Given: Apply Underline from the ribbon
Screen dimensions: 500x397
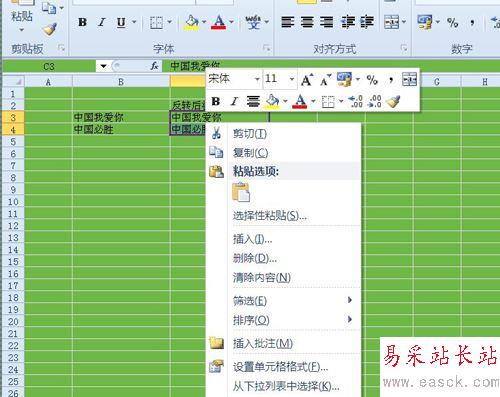Looking at the screenshot, I should coord(121,22).
